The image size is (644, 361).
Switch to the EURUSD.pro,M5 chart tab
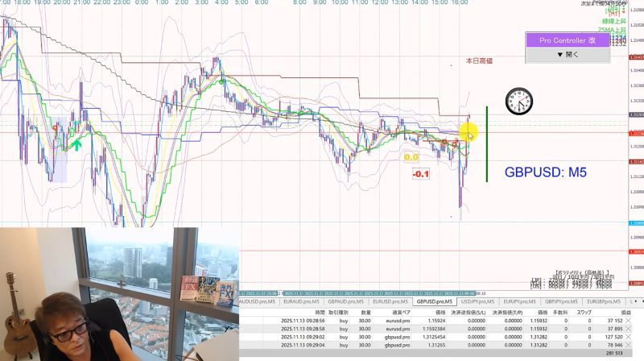[390, 302]
